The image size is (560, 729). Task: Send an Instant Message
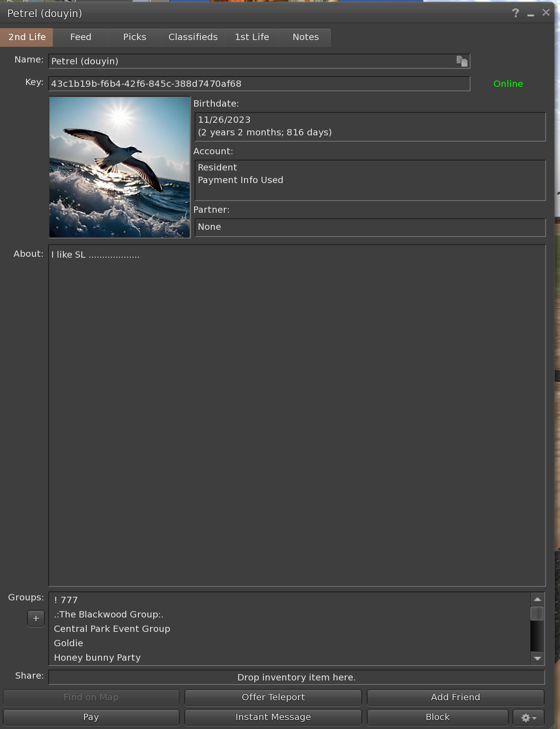(273, 717)
